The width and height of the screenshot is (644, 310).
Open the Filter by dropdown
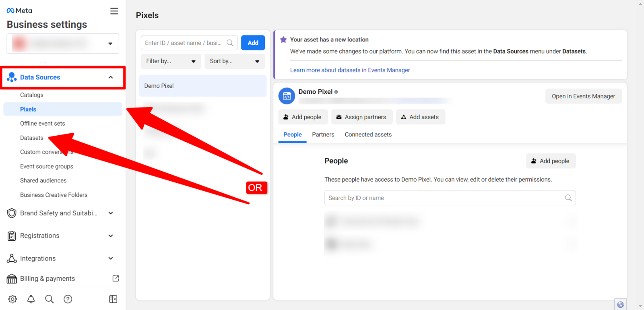[171, 61]
